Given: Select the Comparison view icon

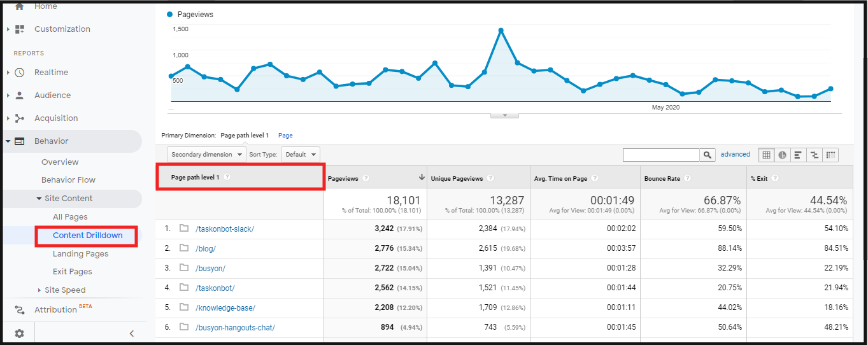Looking at the screenshot, I should tap(814, 155).
